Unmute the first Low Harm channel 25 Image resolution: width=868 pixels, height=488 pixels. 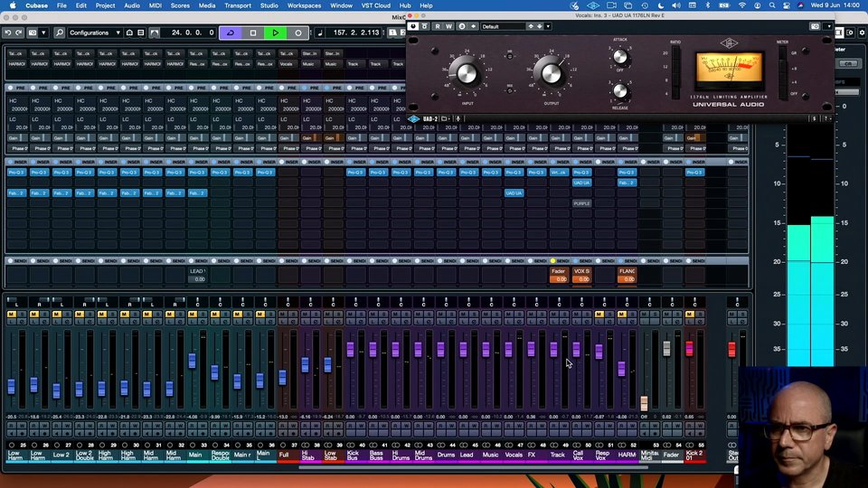click(x=11, y=314)
